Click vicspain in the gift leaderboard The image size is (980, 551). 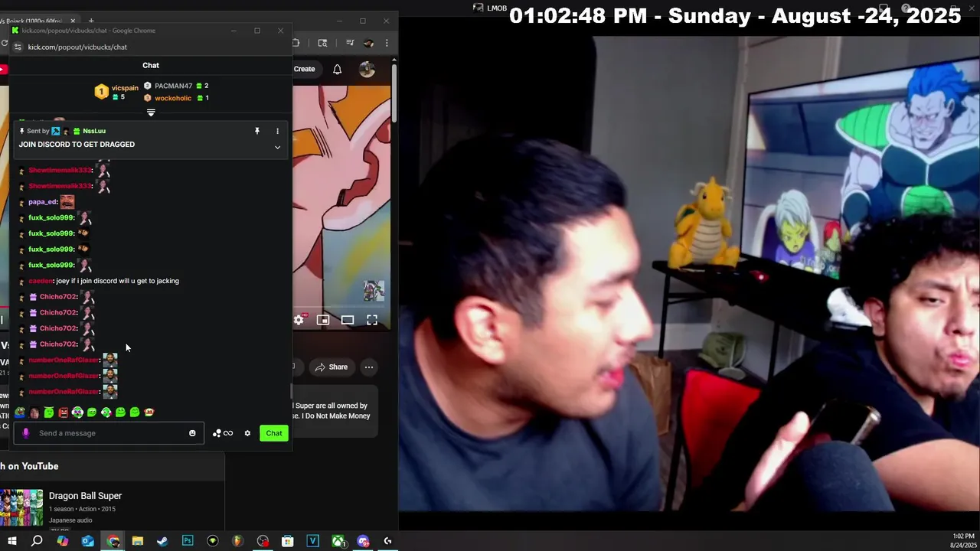click(x=125, y=88)
